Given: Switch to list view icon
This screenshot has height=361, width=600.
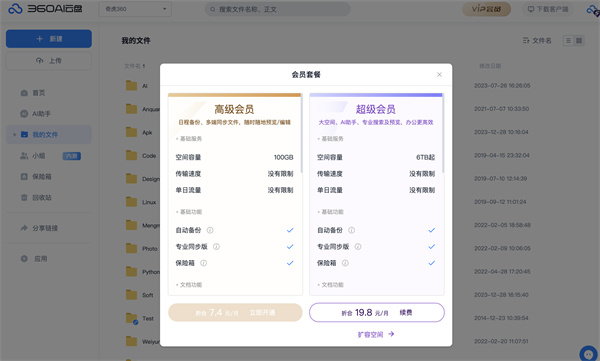Looking at the screenshot, I should [568, 40].
